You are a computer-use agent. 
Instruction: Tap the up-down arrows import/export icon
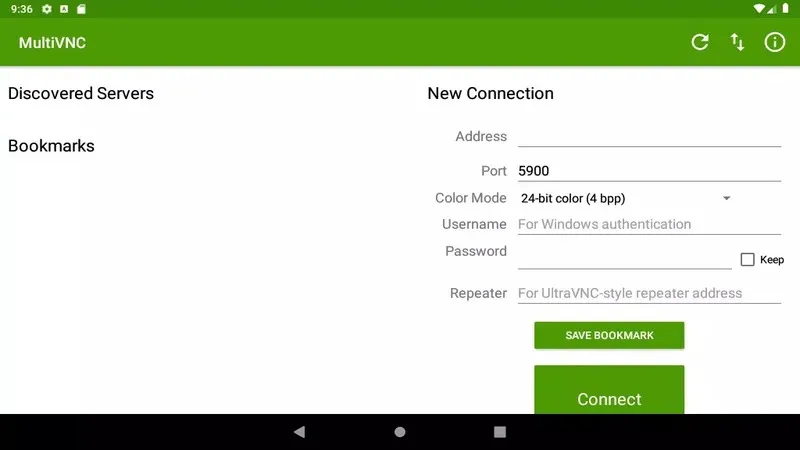(x=737, y=42)
